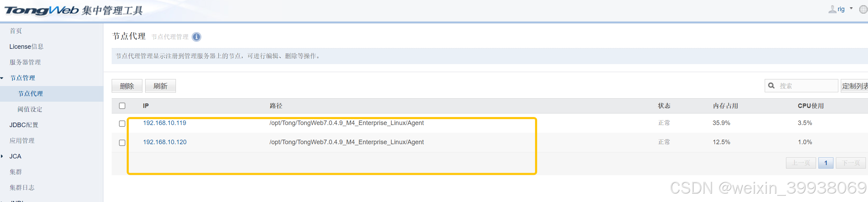This screenshot has width=868, height=202.
Task: Click the 路径 column header
Action: coord(276,106)
